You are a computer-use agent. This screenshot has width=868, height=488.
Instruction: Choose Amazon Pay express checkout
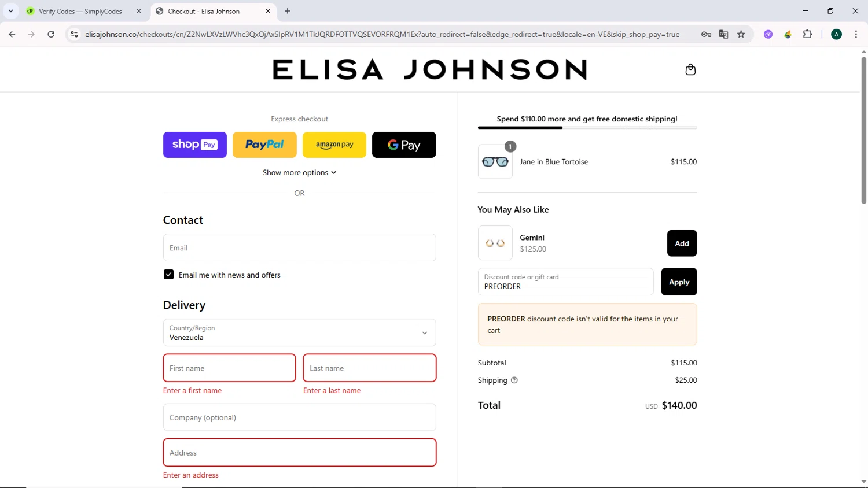334,145
